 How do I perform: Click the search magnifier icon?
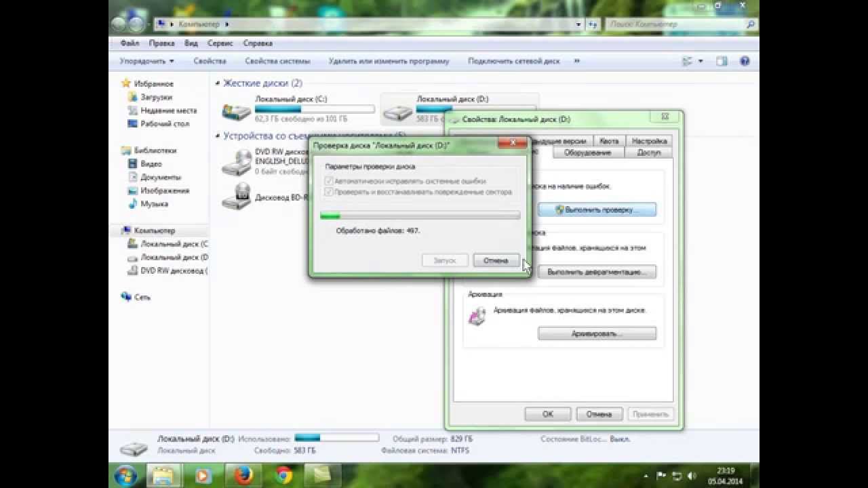(751, 24)
